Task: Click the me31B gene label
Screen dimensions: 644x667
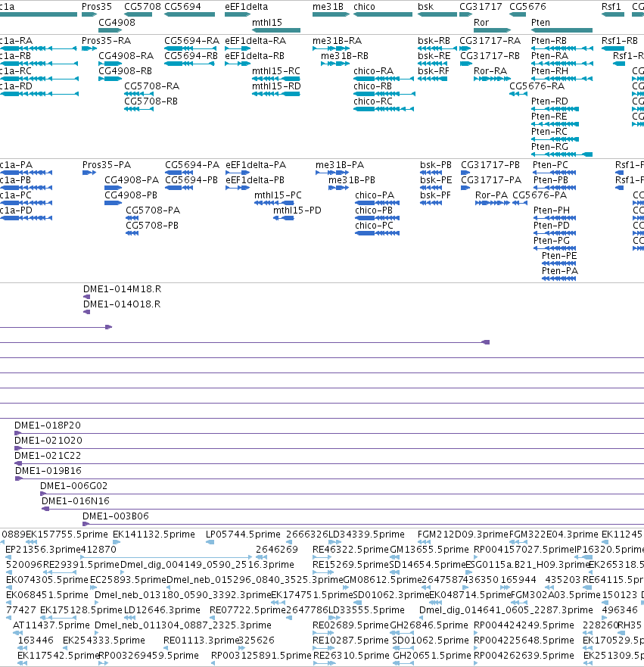Action: (x=328, y=7)
